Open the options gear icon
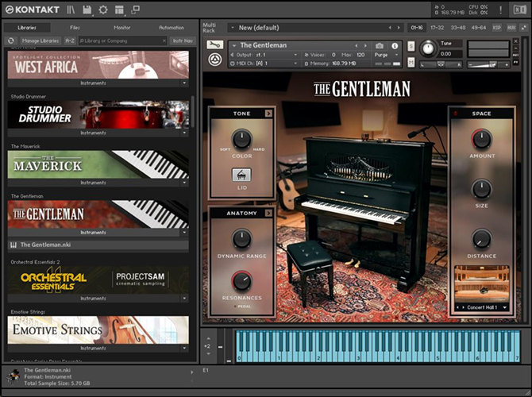 [102, 10]
